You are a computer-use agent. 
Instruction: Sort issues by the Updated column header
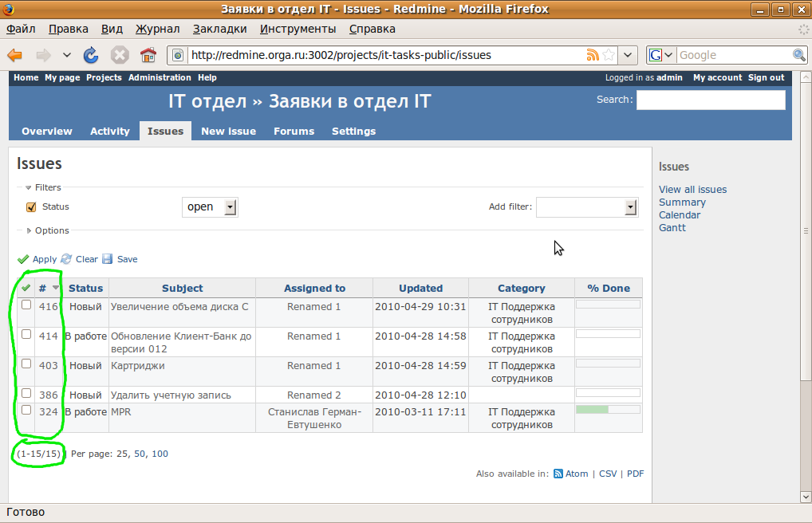[x=420, y=289]
